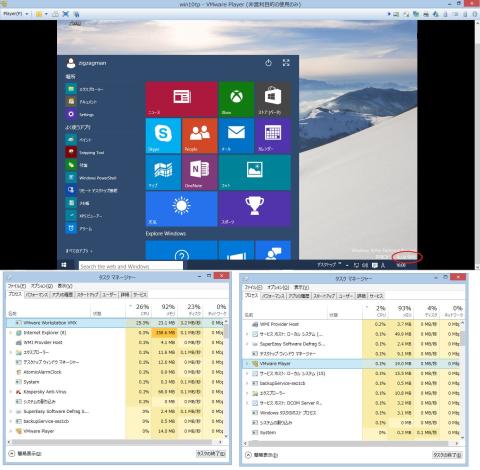Image resolution: width=480 pixels, height=470 pixels.
Task: Show all apps link at bottom of Start menu
Action: click(x=79, y=251)
